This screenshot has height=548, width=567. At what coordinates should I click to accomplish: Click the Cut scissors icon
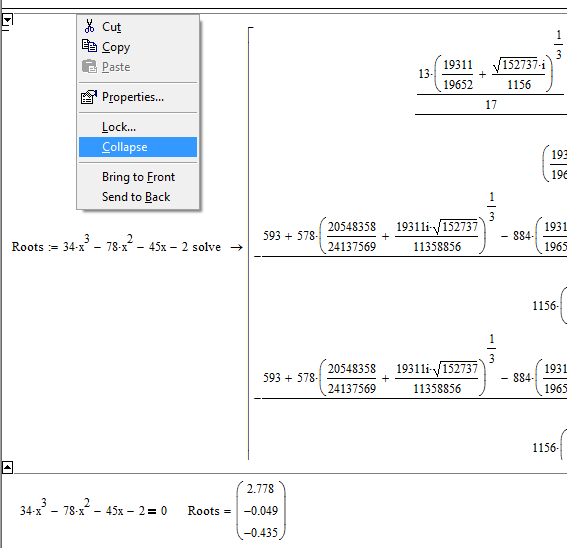pyautogui.click(x=89, y=26)
